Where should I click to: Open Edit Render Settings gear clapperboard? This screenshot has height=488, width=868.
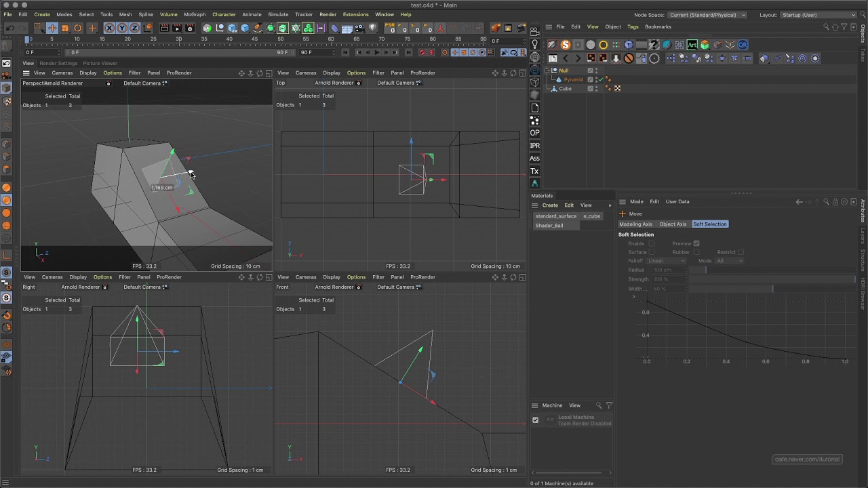190,28
